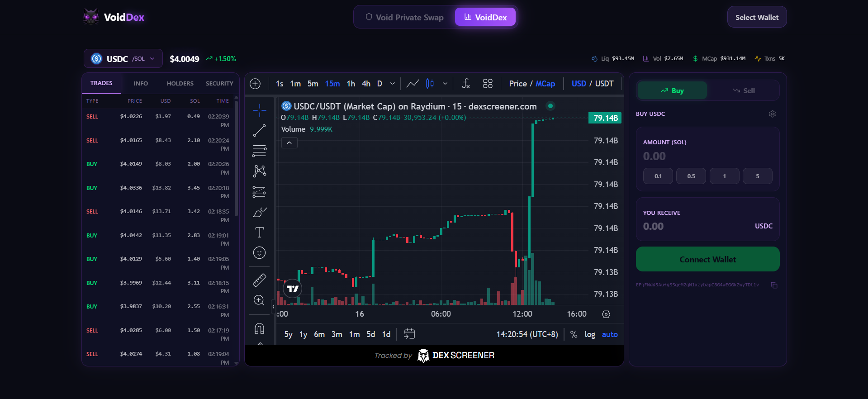This screenshot has width=868, height=399.
Task: Open the long position forecasting tool
Action: [x=259, y=192]
